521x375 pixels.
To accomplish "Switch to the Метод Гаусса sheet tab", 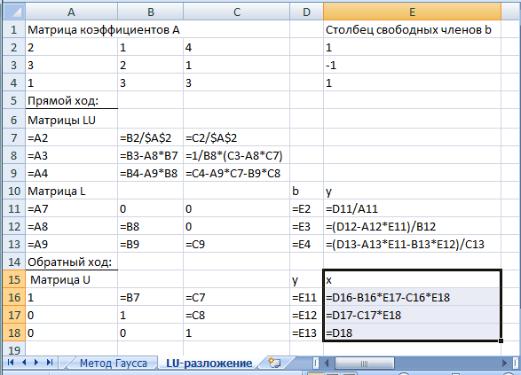I will click(x=113, y=363).
